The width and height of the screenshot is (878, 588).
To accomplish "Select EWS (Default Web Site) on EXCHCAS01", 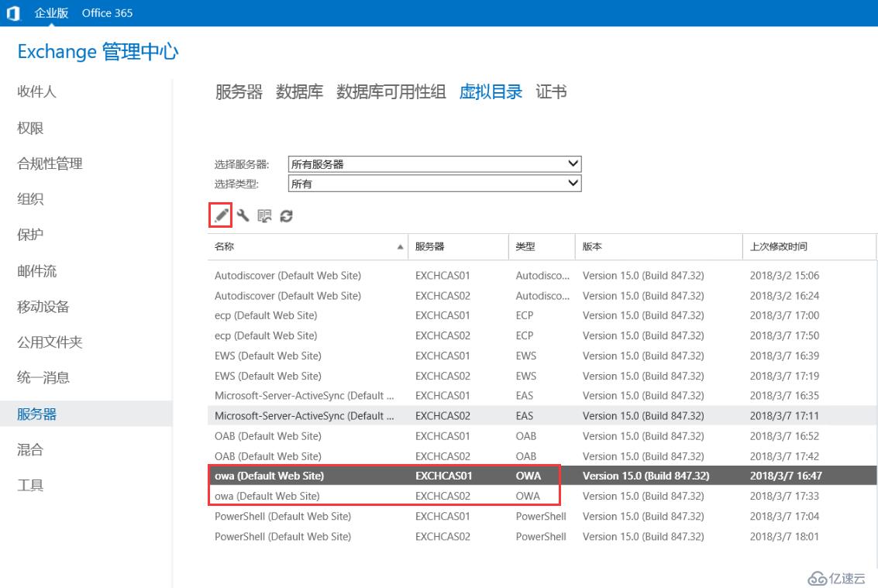I will 542,356.
